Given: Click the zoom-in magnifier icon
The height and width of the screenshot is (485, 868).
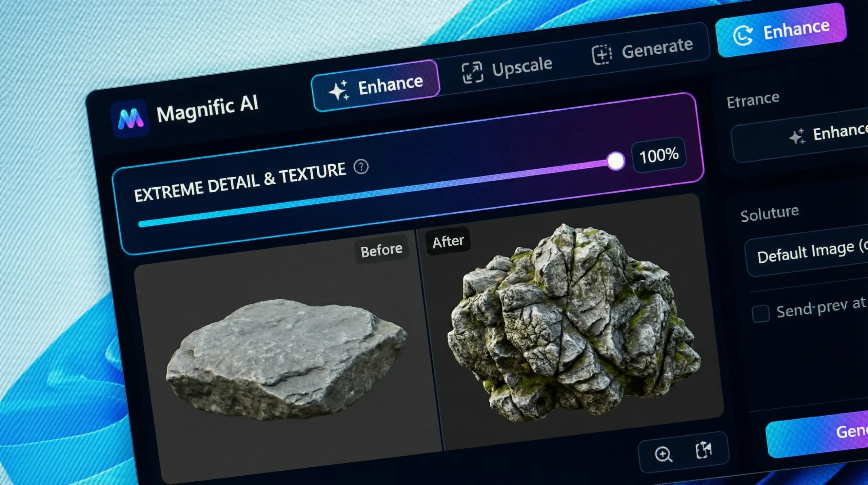Looking at the screenshot, I should tap(663, 454).
